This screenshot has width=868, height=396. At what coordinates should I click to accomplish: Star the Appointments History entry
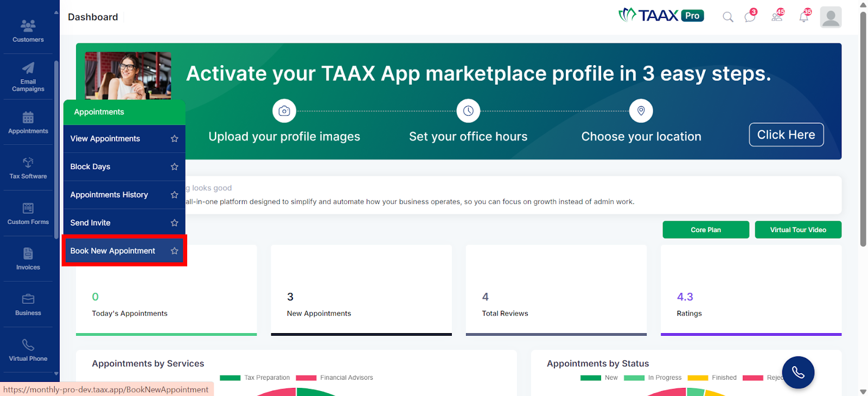pos(174,195)
